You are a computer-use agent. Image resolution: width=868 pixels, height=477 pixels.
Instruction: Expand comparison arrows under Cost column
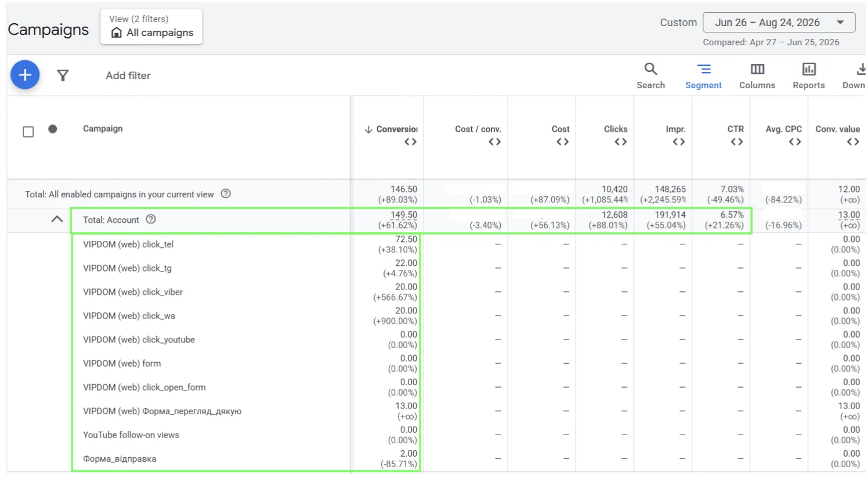tap(562, 142)
